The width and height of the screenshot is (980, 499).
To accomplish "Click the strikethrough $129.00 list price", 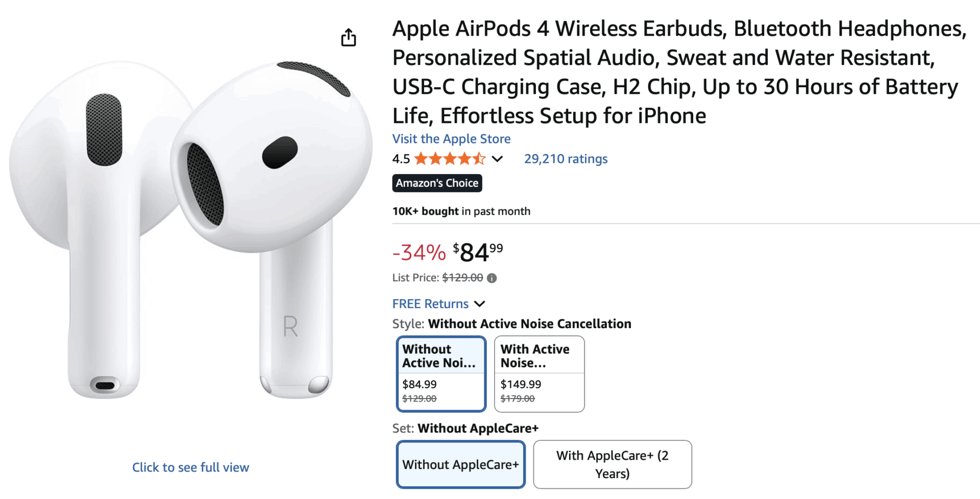I will 462,278.
